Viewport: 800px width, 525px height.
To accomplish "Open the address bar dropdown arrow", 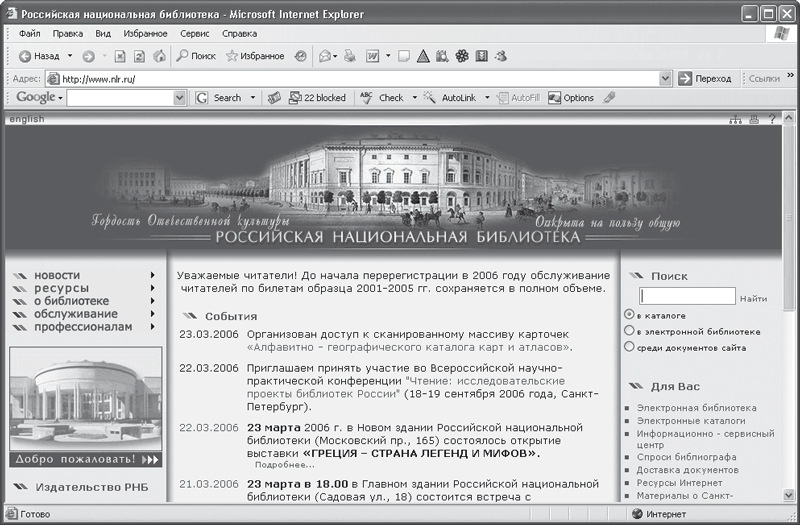I will click(x=666, y=78).
